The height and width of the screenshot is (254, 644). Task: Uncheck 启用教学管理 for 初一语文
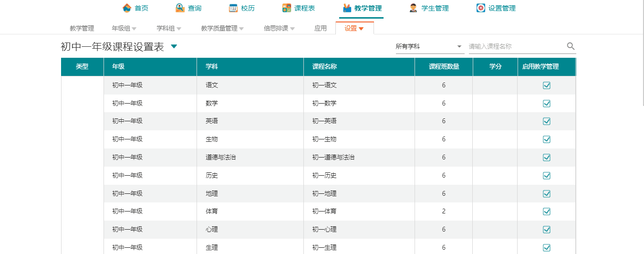coord(547,85)
